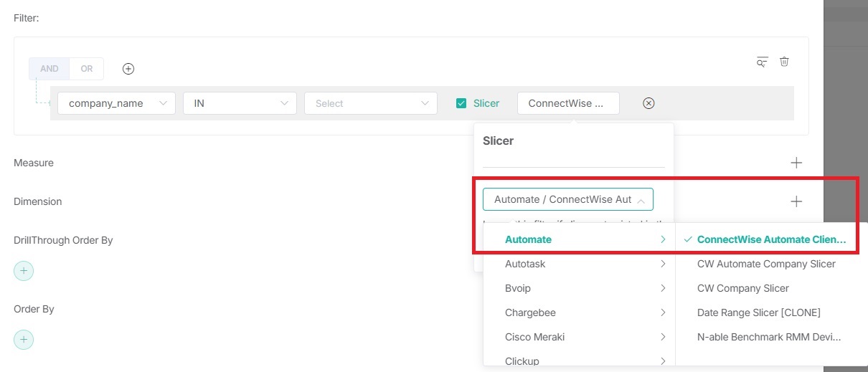
Task: Add a DrillThrough Order By entry
Action: pos(24,270)
